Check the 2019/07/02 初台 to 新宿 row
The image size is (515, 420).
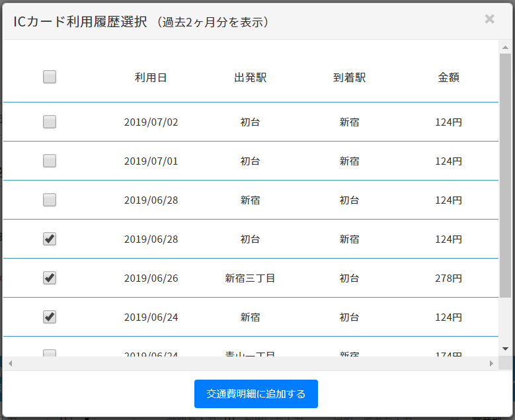50,122
